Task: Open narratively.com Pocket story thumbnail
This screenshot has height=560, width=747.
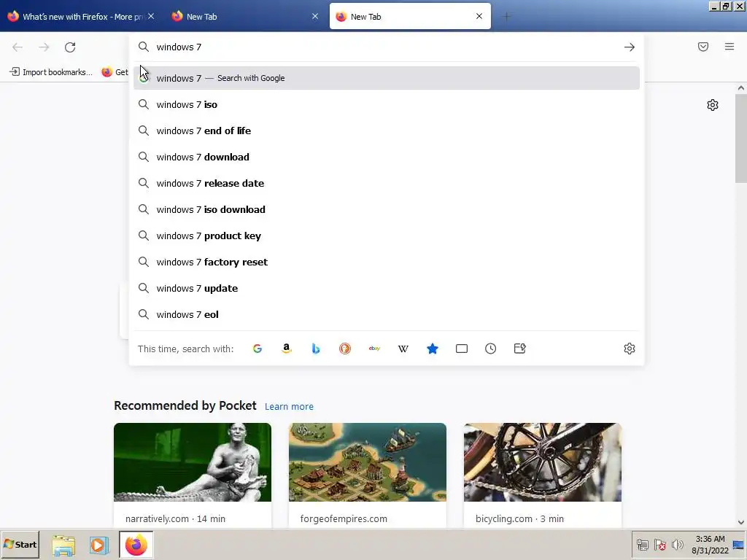Action: (193, 462)
